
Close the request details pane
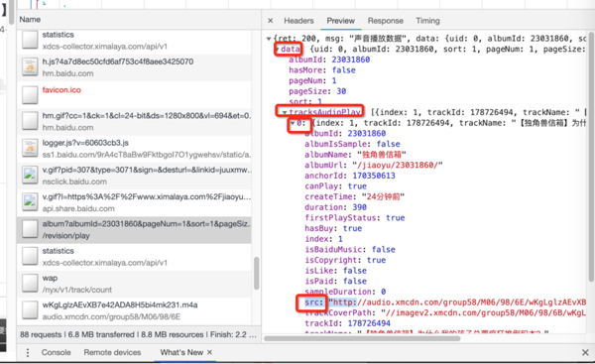point(270,21)
